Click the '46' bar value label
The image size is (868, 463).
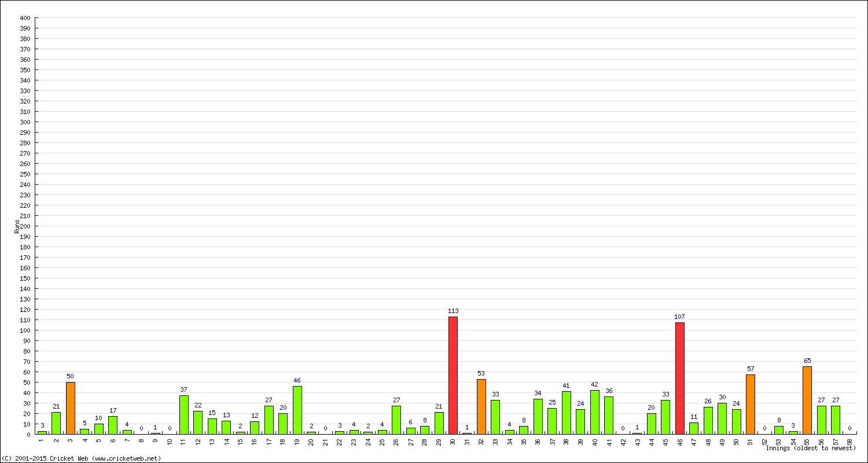[x=297, y=381]
